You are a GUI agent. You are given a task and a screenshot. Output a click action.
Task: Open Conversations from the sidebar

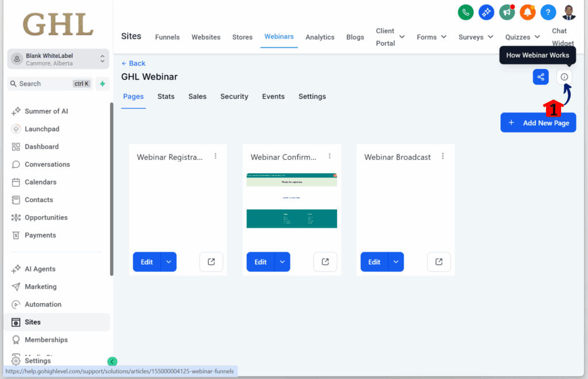point(47,164)
